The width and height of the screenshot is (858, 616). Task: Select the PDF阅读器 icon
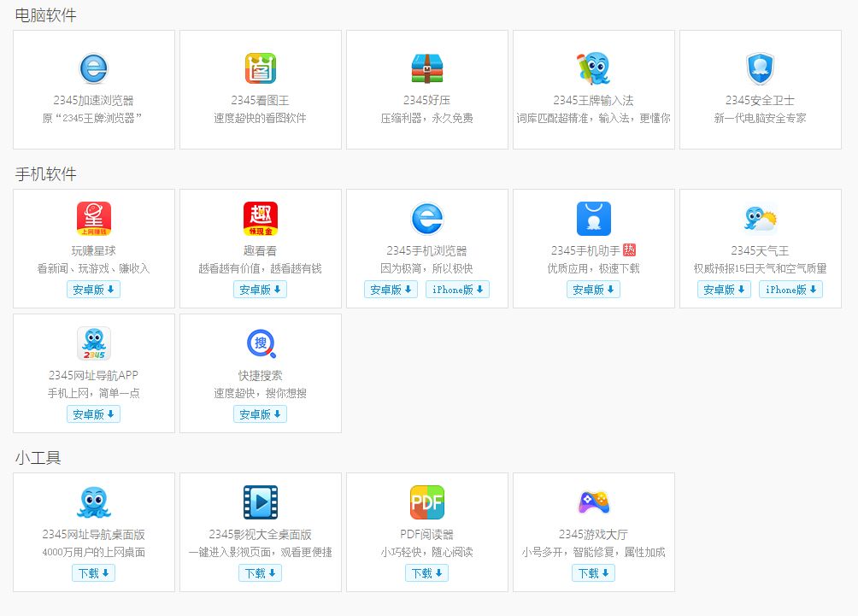[x=426, y=502]
